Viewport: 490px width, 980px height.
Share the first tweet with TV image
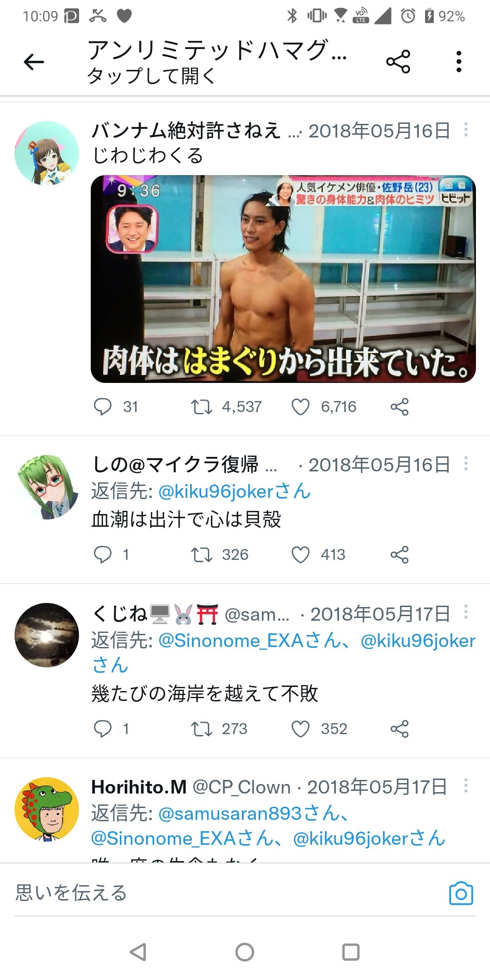[400, 407]
